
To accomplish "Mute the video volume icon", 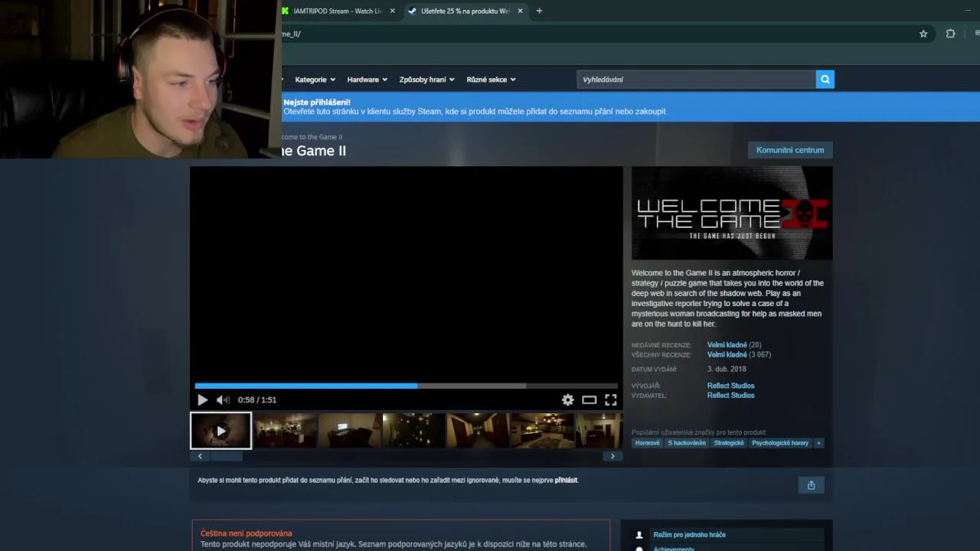I will point(223,399).
